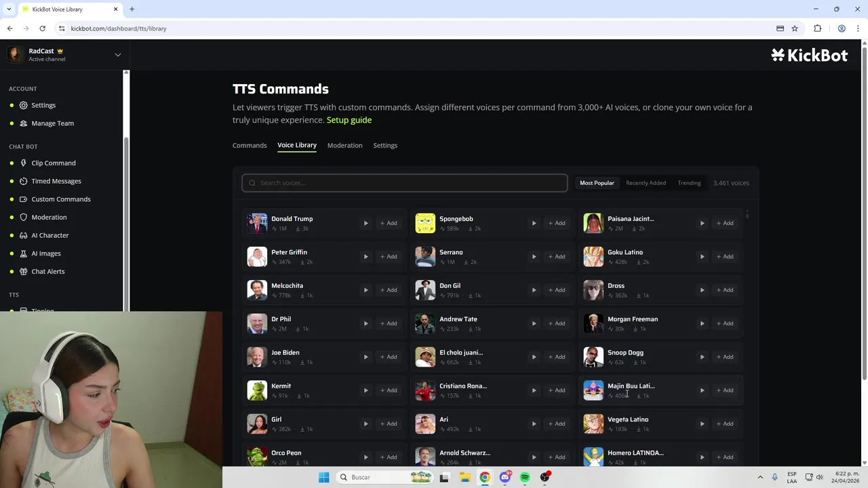Image resolution: width=868 pixels, height=488 pixels.
Task: Open AI Character in sidebar
Action: (50, 235)
